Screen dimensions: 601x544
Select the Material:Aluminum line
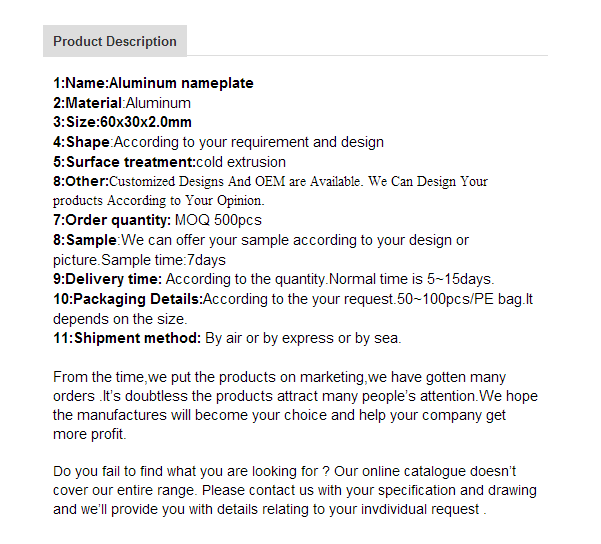click(122, 103)
